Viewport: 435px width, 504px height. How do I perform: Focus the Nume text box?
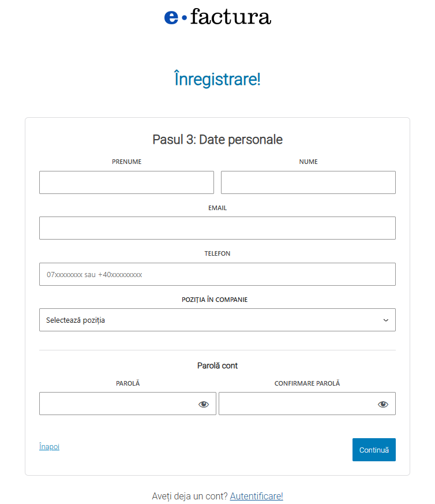click(308, 182)
